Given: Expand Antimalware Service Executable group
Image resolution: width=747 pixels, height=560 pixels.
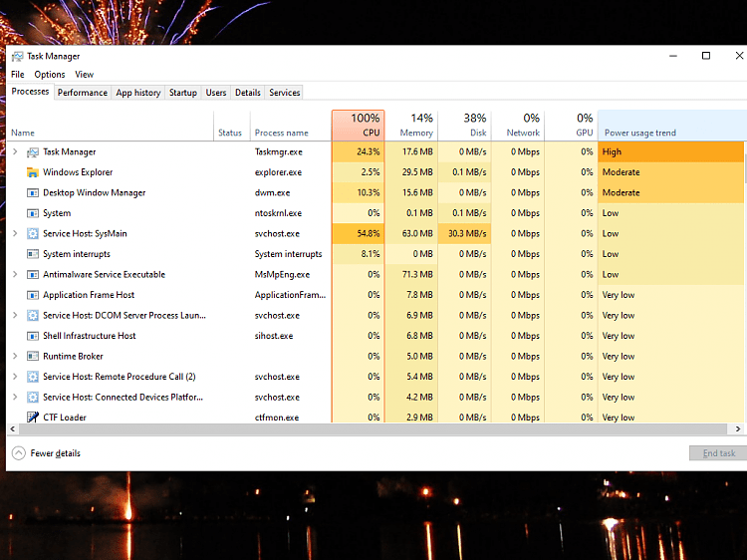Looking at the screenshot, I should coord(15,274).
